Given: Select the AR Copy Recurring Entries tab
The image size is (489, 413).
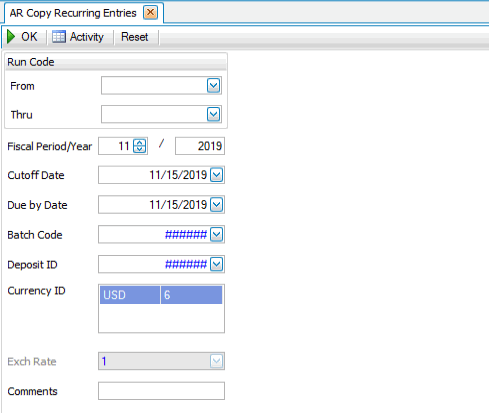Looking at the screenshot, I should [x=73, y=13].
